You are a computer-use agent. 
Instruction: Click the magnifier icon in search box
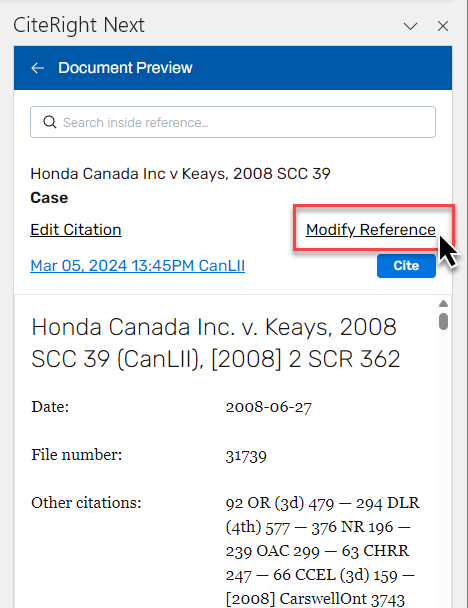click(50, 122)
